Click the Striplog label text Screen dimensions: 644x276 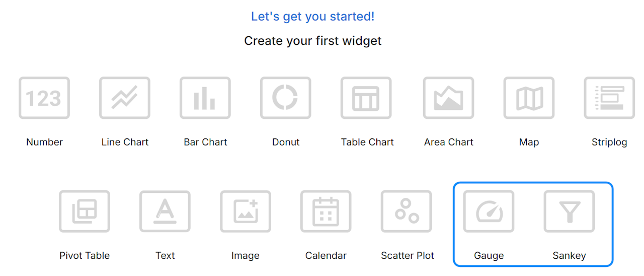tap(609, 143)
